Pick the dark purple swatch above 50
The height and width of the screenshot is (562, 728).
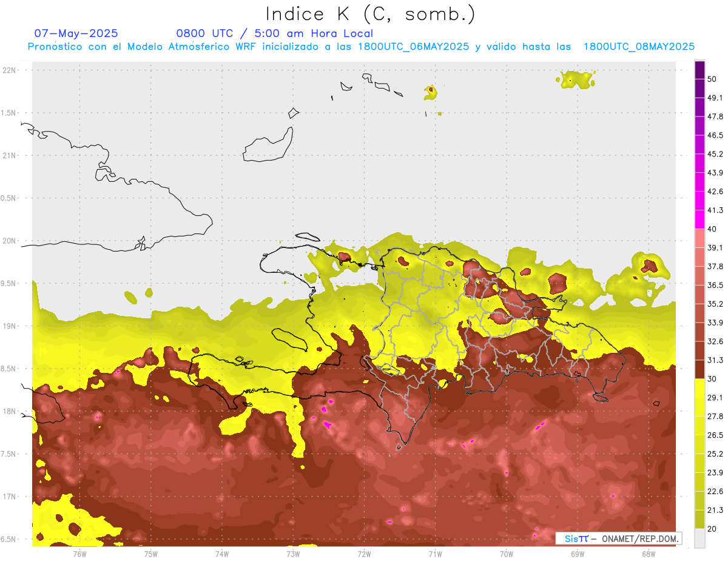click(699, 70)
